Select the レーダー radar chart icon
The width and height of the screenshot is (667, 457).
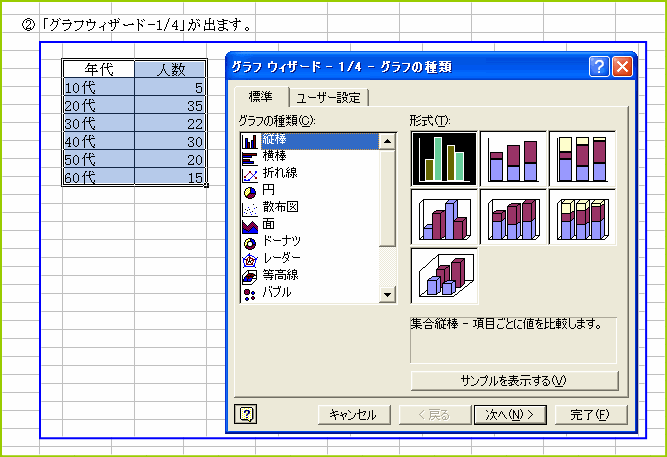click(250, 260)
